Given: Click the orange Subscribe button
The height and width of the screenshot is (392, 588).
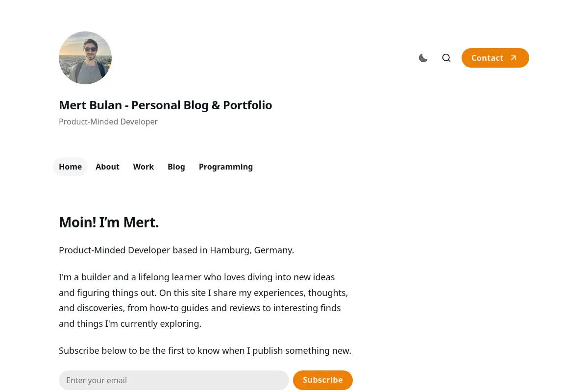Looking at the screenshot, I should point(323,380).
